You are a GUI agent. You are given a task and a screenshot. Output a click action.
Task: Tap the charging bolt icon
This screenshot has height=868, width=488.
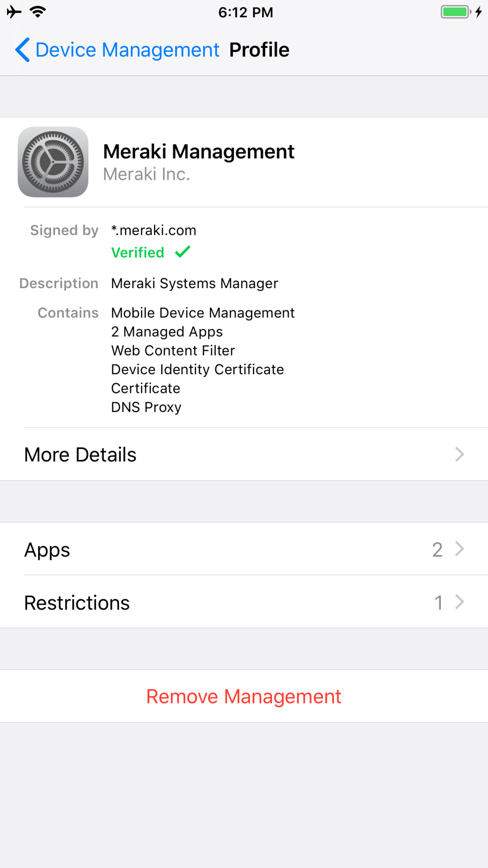479,12
